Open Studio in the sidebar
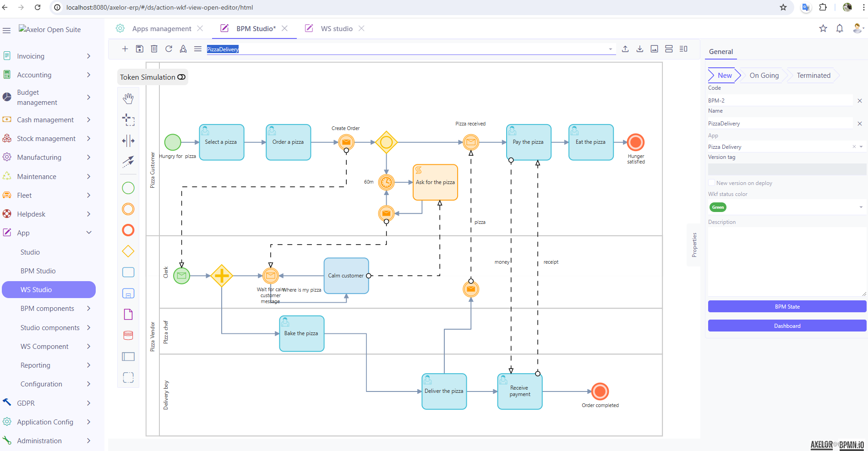The height and width of the screenshot is (451, 868). click(x=30, y=252)
